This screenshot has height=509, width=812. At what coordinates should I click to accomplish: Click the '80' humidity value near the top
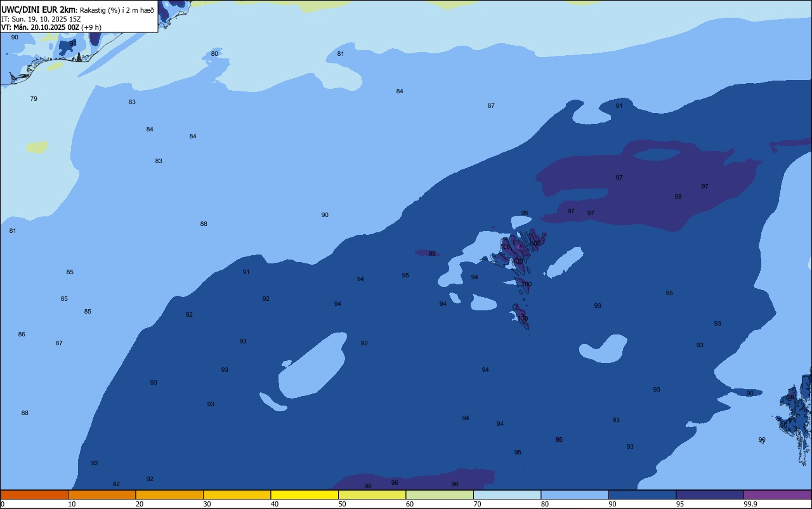(x=214, y=54)
